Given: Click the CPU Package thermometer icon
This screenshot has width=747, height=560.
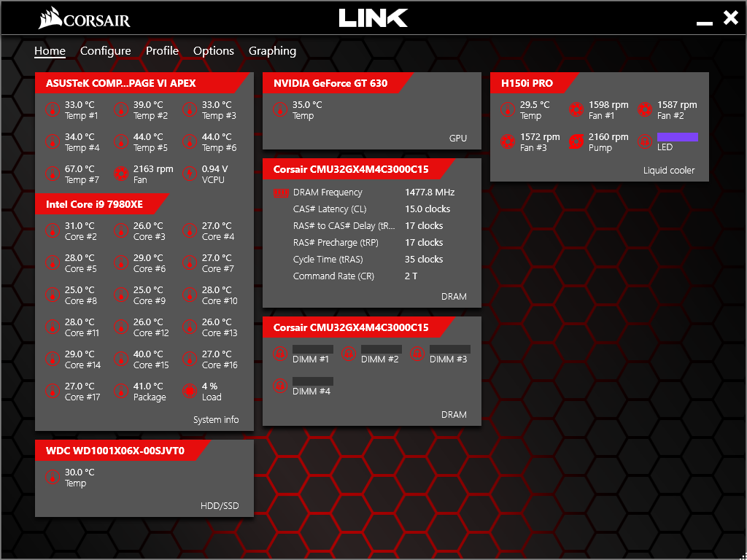Looking at the screenshot, I should (121, 391).
